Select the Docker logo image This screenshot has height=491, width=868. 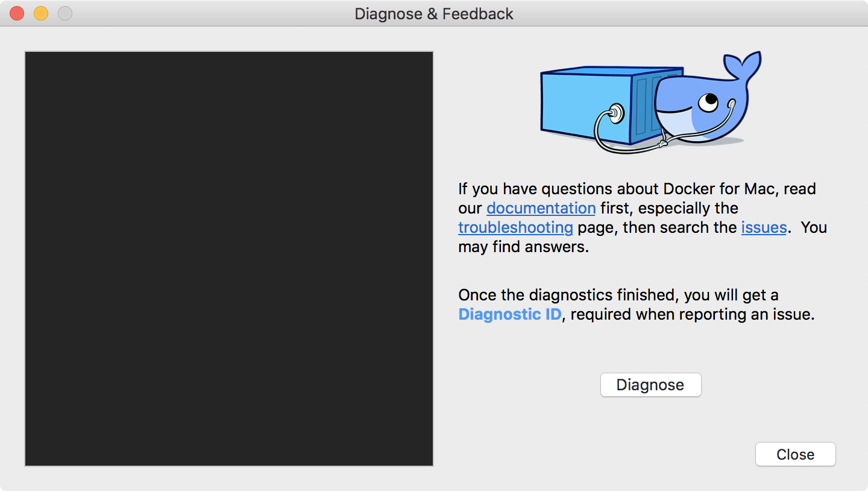pos(651,103)
